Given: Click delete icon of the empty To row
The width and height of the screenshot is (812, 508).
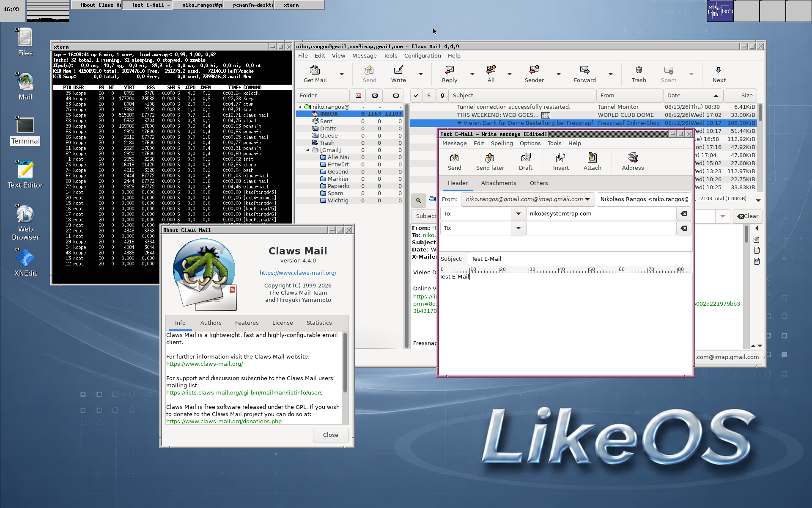Looking at the screenshot, I should (684, 228).
